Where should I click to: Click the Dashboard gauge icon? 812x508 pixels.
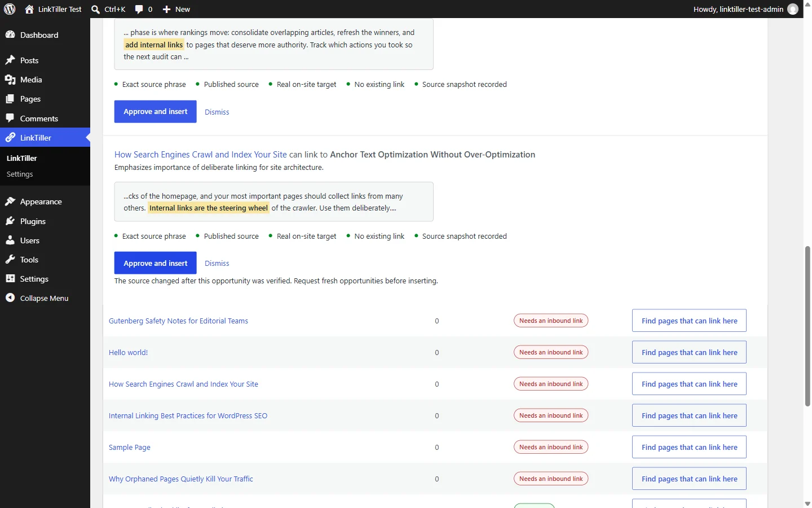pyautogui.click(x=10, y=35)
